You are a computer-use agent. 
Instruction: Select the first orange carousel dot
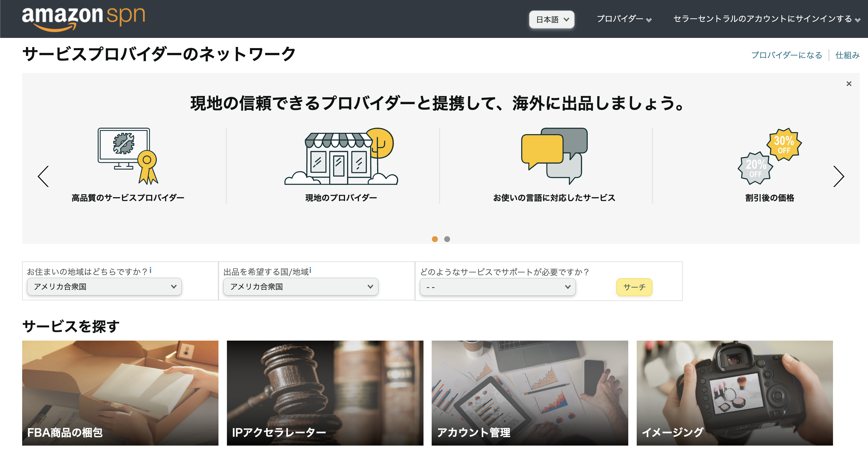click(435, 239)
